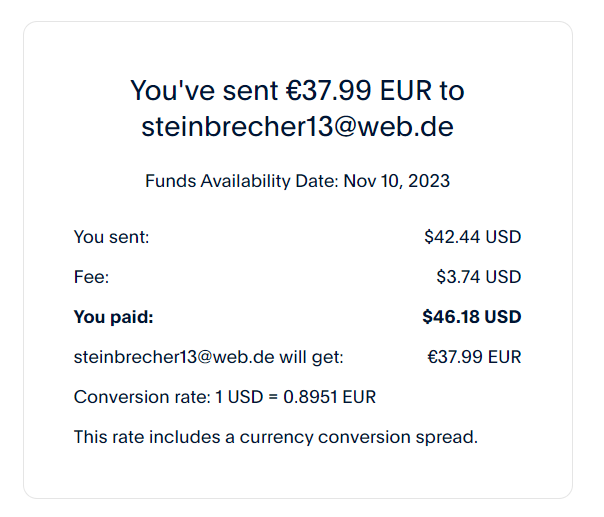Click the bold "You paid:" label
Viewport: 604px width, 517px height.
[x=114, y=317]
